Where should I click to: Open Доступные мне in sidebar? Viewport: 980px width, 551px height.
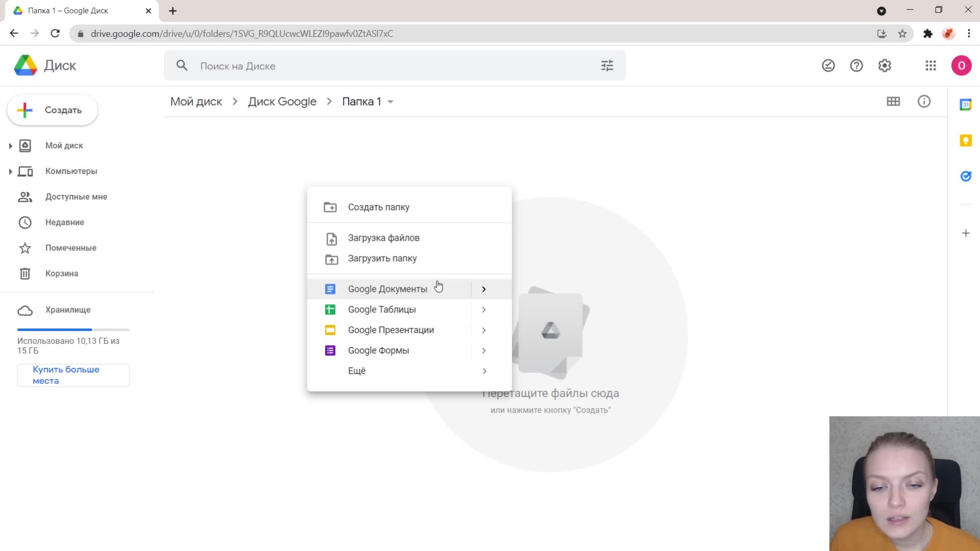tap(77, 197)
